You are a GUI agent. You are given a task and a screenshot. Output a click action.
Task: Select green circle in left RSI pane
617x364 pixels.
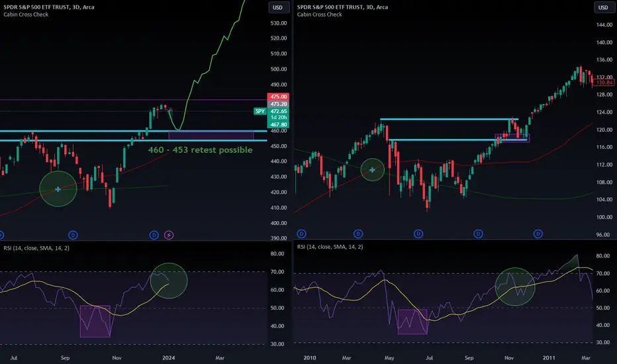pos(169,281)
